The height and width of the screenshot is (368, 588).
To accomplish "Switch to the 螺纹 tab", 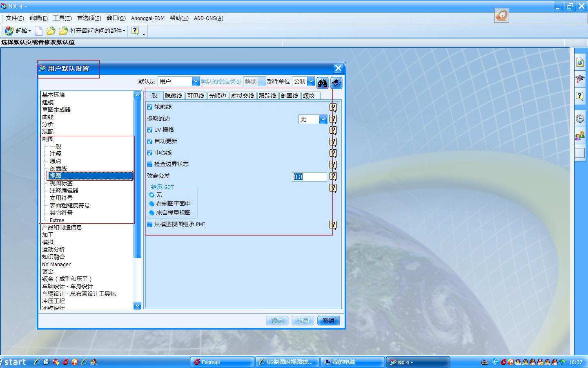I will click(310, 96).
